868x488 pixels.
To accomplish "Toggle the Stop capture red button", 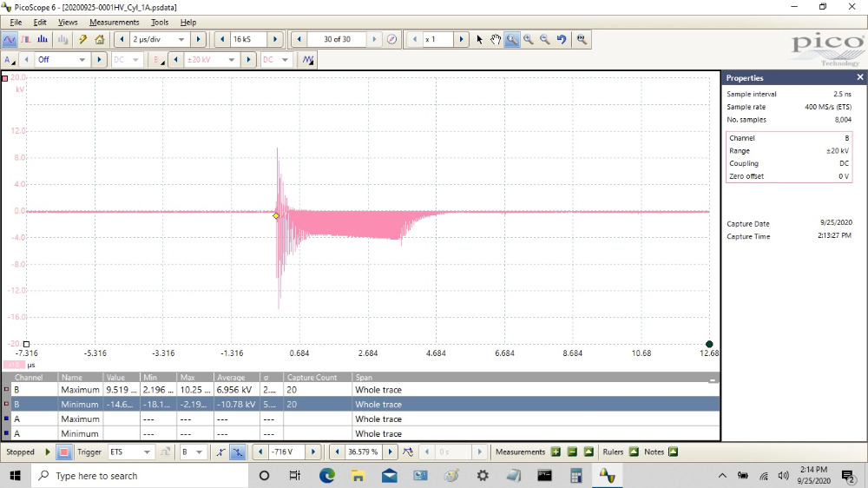I will pyautogui.click(x=64, y=452).
